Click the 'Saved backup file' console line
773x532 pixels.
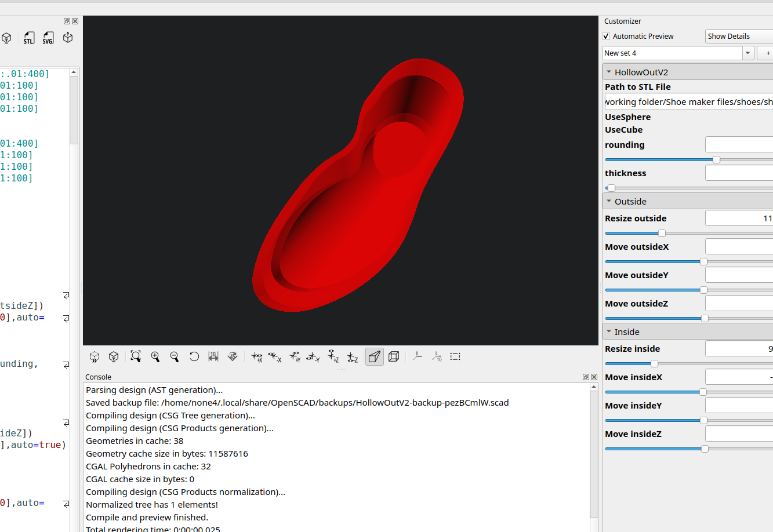tap(297, 402)
